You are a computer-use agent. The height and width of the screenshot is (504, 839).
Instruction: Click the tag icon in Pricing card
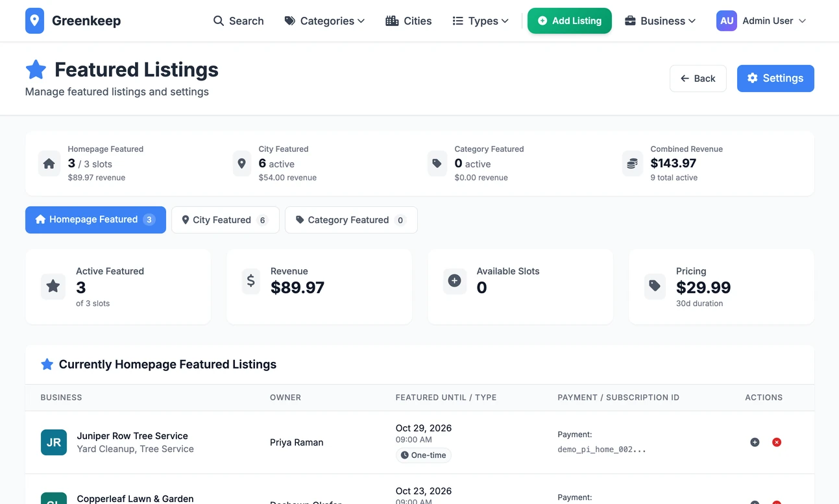(655, 286)
